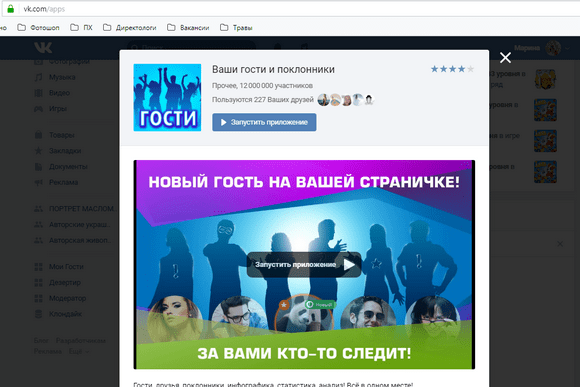This screenshot has width=580, height=387.
Task: Click the Клондайк icon in sidebar
Action: [x=38, y=314]
